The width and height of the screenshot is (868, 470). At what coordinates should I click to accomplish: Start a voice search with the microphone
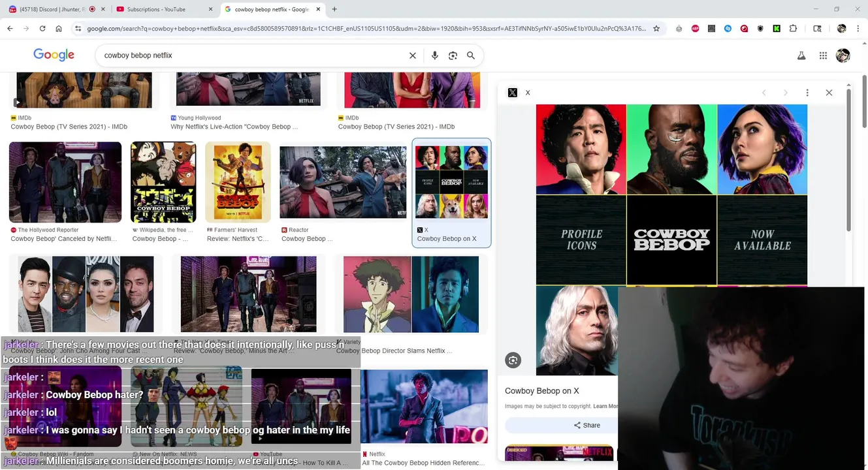coord(434,55)
